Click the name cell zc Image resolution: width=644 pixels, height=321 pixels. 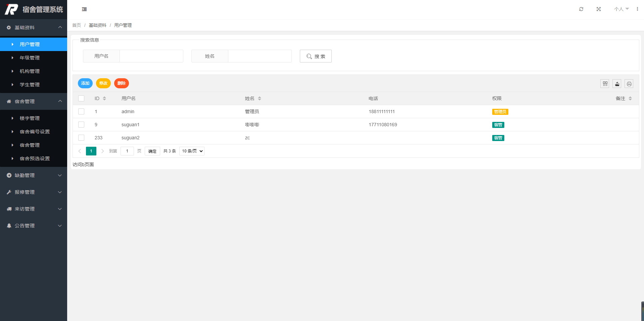[247, 138]
